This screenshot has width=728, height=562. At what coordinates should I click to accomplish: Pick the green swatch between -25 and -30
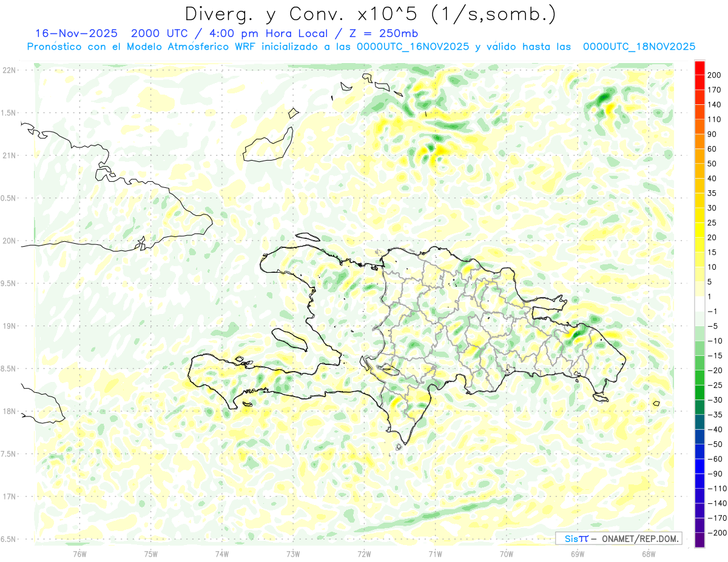point(700,393)
